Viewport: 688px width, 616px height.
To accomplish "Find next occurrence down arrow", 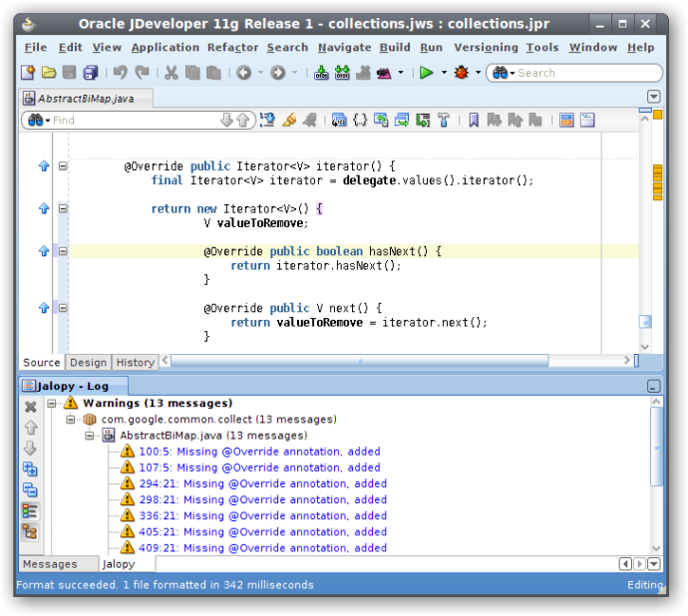I will [x=226, y=120].
